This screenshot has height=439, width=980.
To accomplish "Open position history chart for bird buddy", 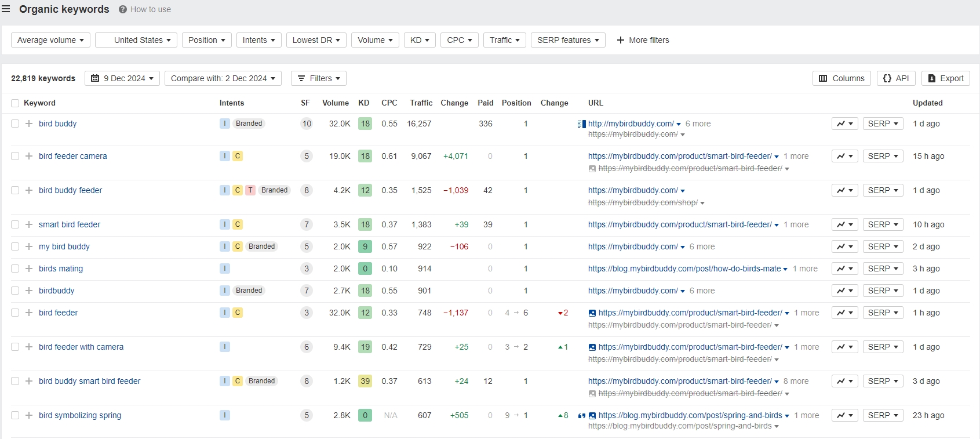I will coord(845,124).
